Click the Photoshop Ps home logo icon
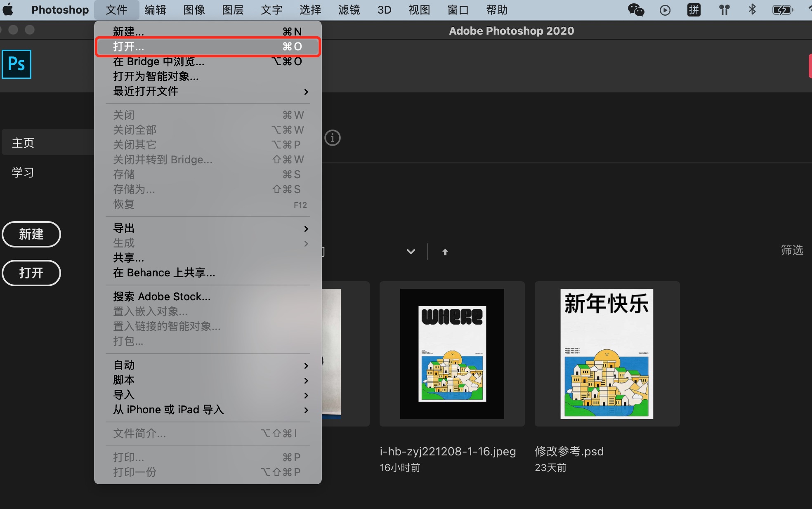Viewport: 812px width, 509px height. click(x=17, y=64)
